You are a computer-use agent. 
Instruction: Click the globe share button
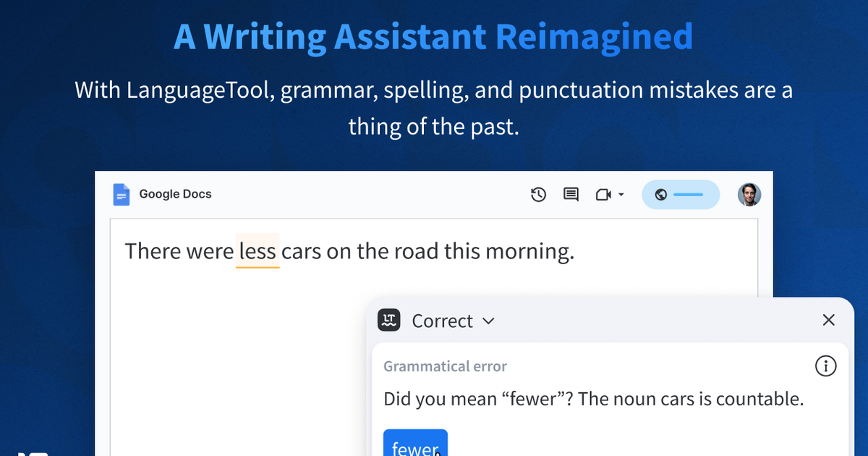(x=681, y=195)
